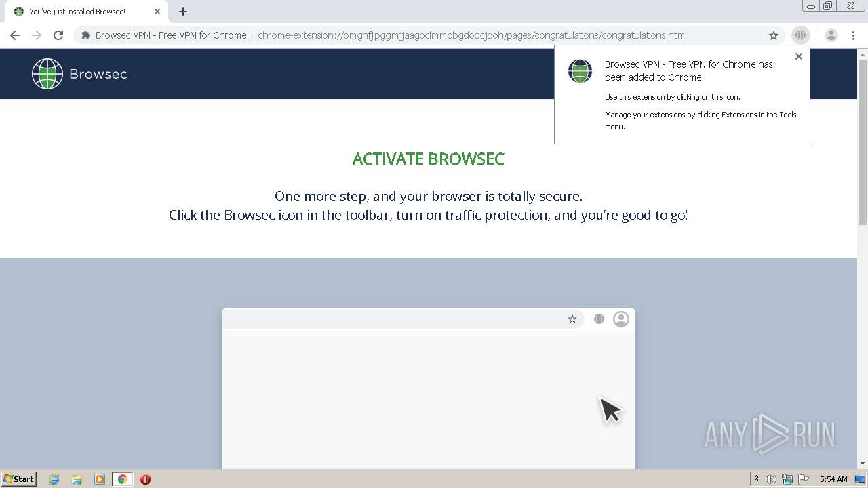The image size is (868, 488).
Task: Click 'One more step' instruction text
Action: 429,196
